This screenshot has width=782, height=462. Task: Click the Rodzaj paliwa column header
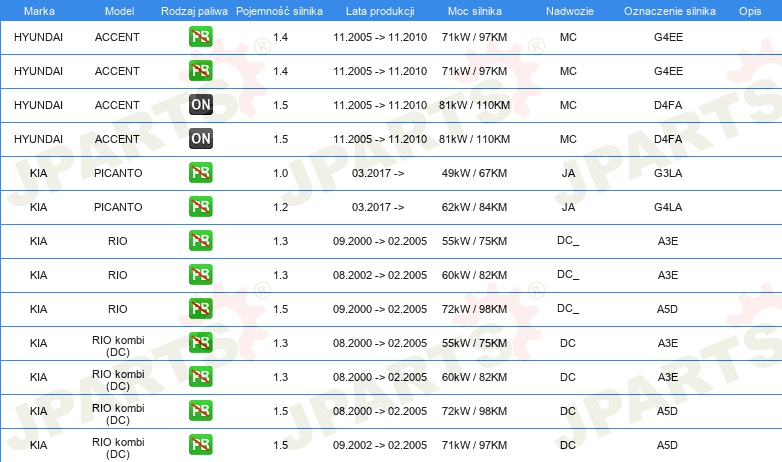point(194,11)
